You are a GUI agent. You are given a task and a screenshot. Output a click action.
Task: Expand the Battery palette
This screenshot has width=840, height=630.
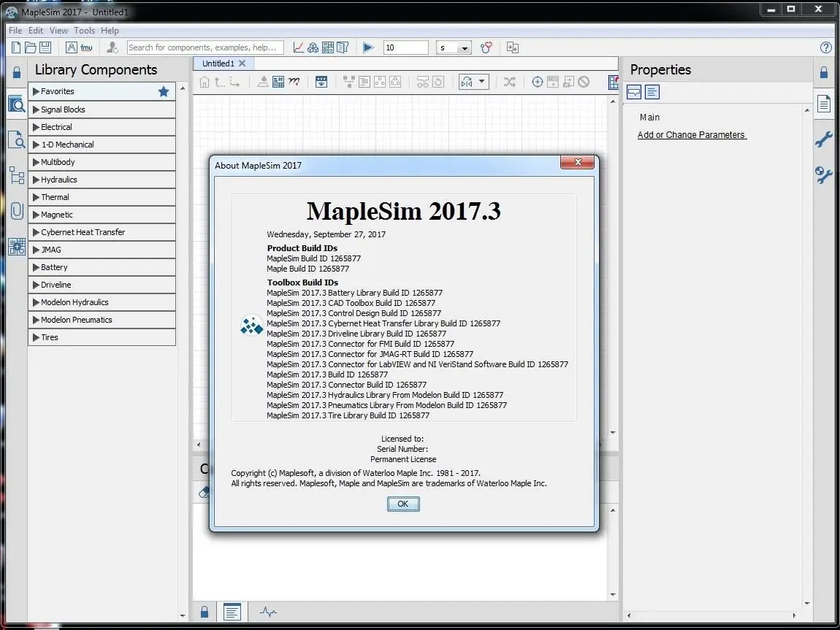pyautogui.click(x=102, y=267)
